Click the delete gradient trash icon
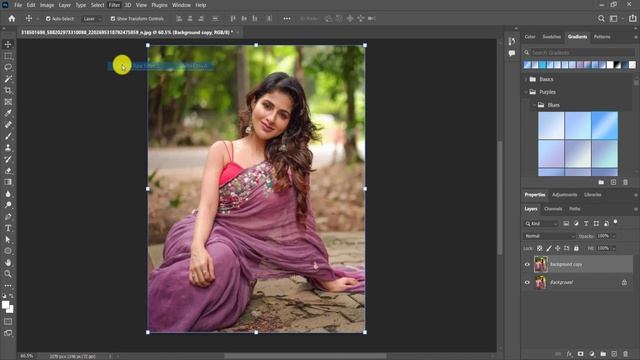The width and height of the screenshot is (640, 360). point(625,182)
